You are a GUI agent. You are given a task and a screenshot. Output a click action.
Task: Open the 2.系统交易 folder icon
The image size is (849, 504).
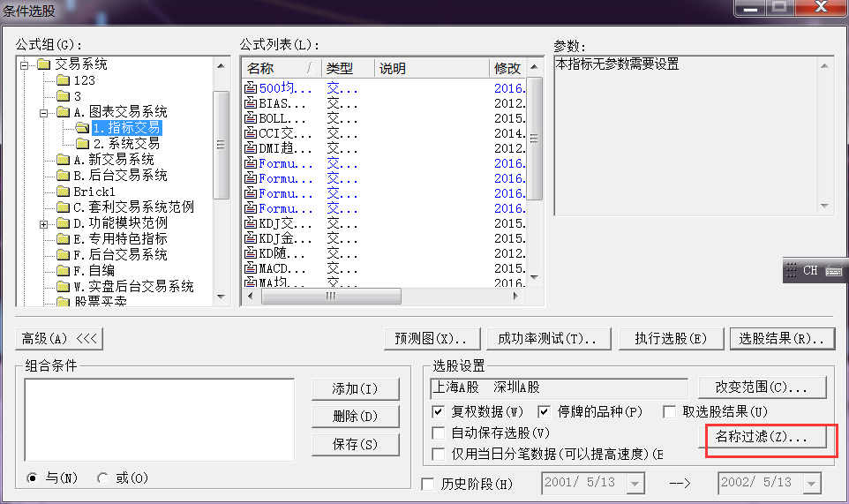(x=82, y=144)
